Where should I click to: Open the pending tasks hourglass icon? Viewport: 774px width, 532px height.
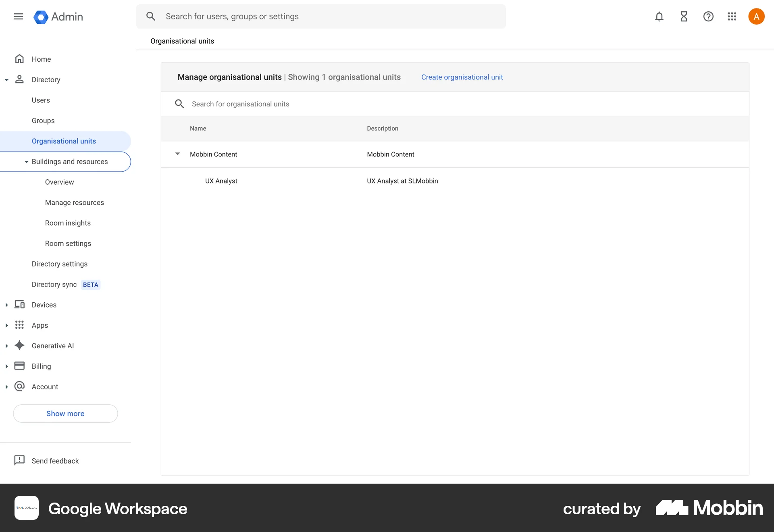[683, 17]
